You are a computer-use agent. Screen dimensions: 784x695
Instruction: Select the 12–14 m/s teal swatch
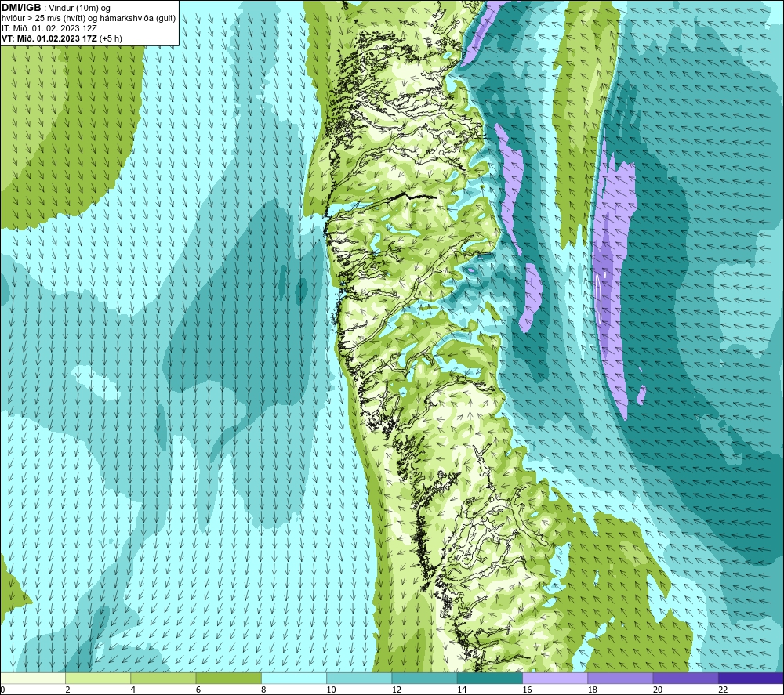pos(424,678)
